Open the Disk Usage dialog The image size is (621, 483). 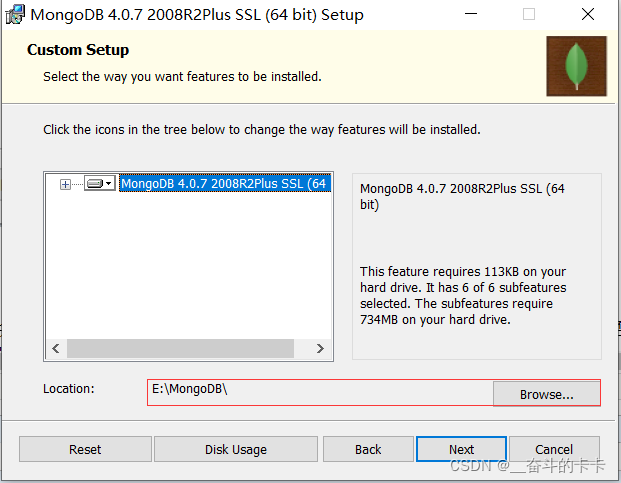236,449
